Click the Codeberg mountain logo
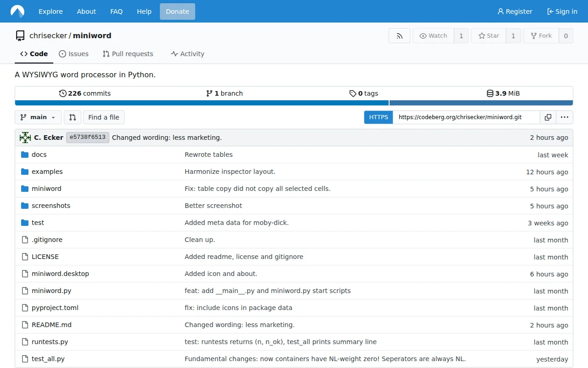Image resolution: width=588 pixels, height=368 pixels. [x=17, y=11]
